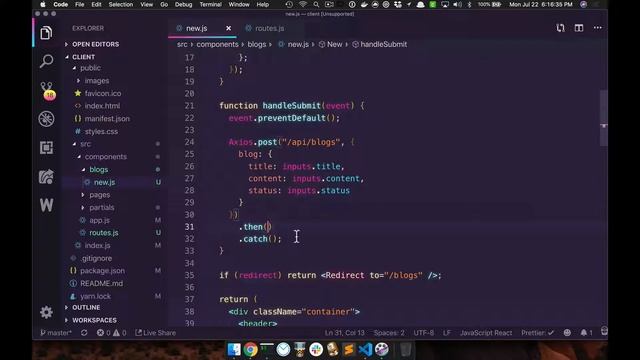Synchronize changes icon in status bar

click(84, 333)
